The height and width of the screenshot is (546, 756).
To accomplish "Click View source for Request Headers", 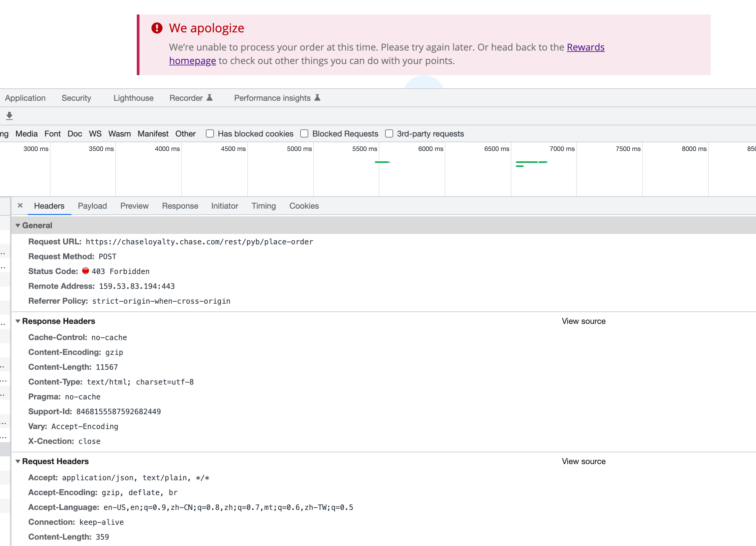I will pyautogui.click(x=584, y=461).
